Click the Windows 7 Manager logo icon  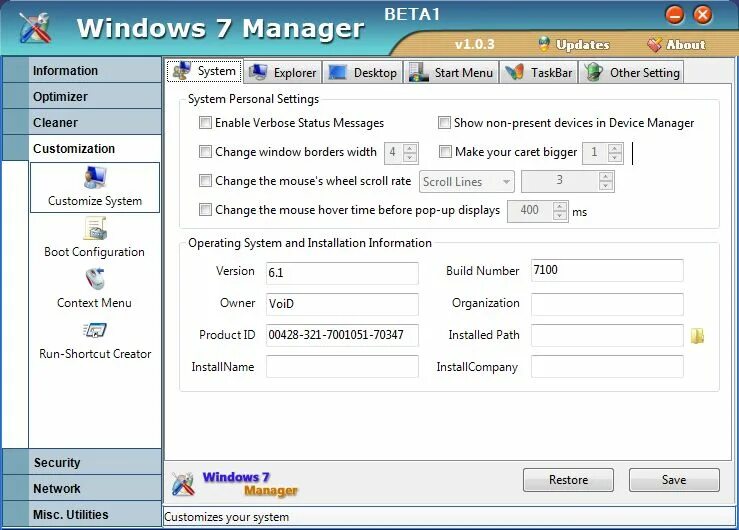coord(35,27)
